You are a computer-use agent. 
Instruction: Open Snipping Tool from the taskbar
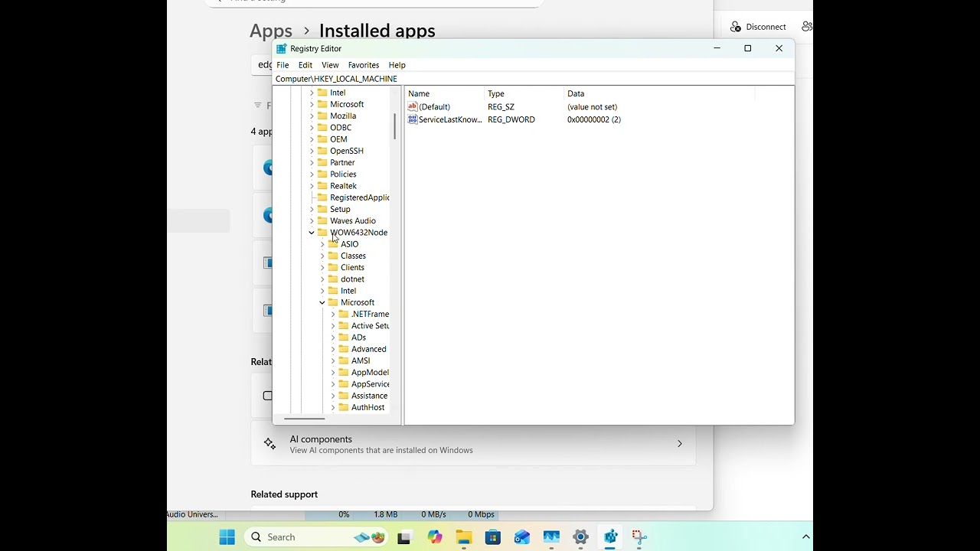coord(639,537)
